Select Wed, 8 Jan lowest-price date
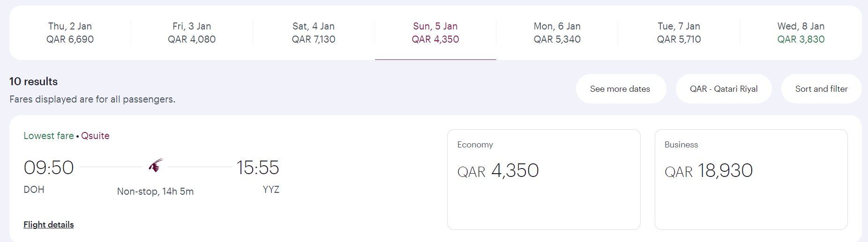 [801, 33]
